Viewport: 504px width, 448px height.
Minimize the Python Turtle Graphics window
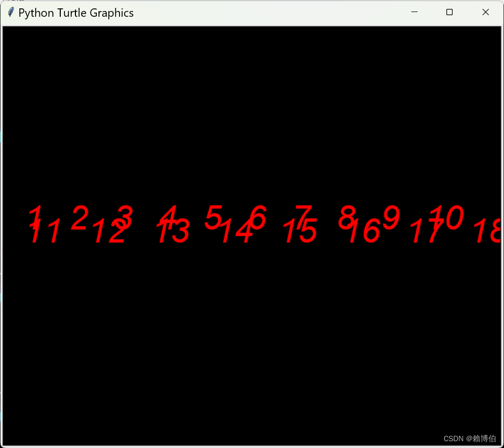click(414, 12)
